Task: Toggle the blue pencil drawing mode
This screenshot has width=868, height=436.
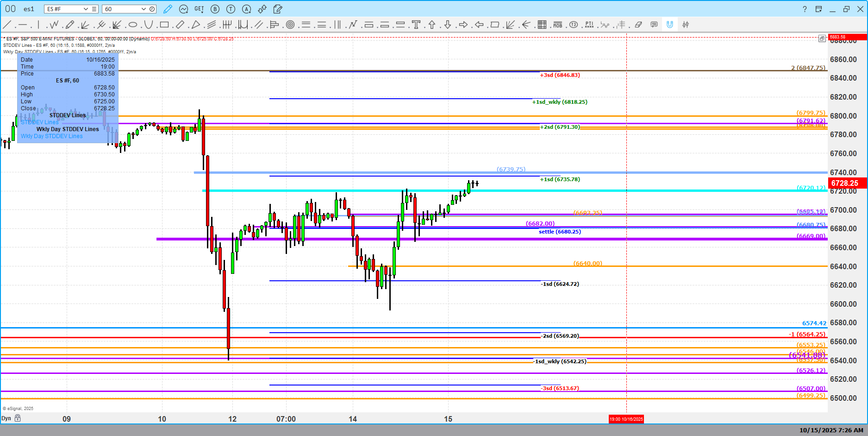Action: (x=168, y=9)
